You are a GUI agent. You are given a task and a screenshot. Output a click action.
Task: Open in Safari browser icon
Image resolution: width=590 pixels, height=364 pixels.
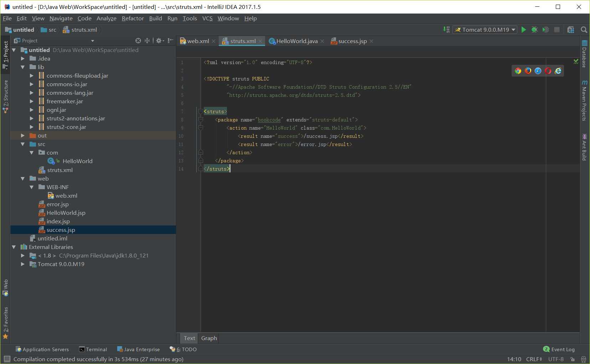[538, 71]
